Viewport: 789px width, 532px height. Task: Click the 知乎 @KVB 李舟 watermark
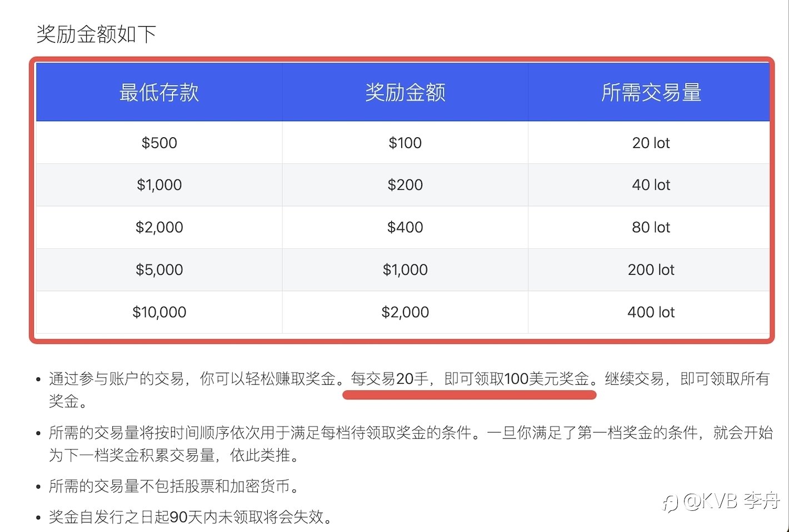pos(721,501)
